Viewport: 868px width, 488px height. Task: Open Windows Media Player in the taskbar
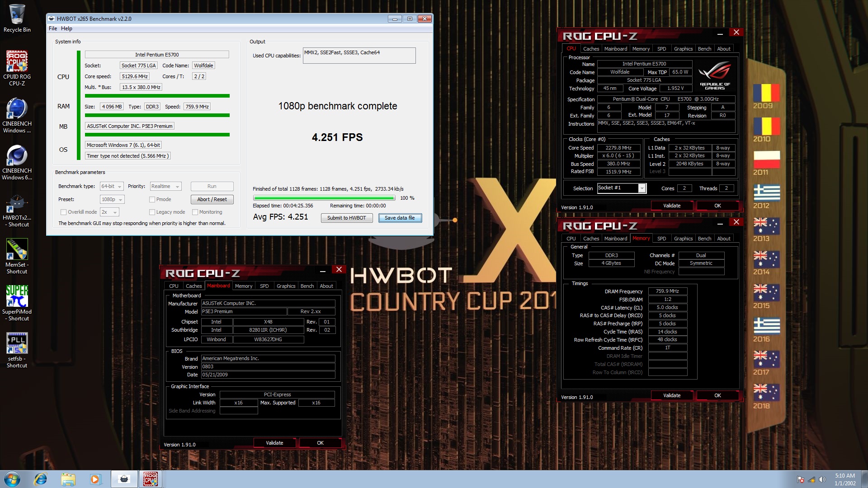tap(95, 479)
